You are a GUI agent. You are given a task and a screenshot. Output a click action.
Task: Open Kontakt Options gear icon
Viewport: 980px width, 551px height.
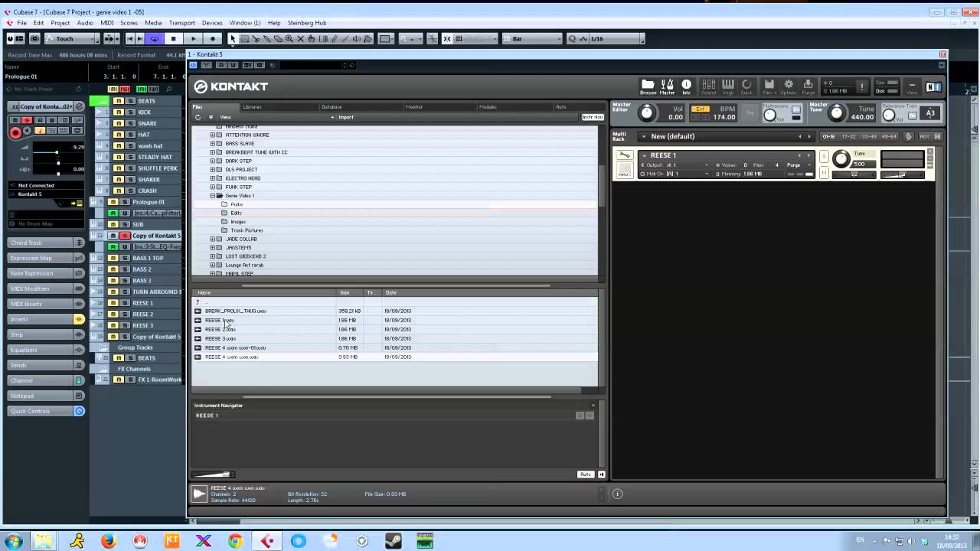tap(788, 86)
